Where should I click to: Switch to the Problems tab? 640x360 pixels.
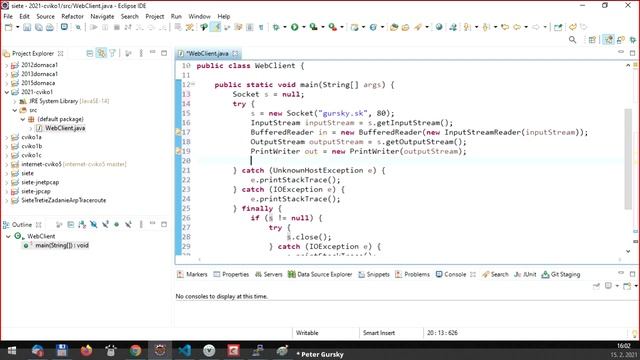pyautogui.click(x=412, y=274)
